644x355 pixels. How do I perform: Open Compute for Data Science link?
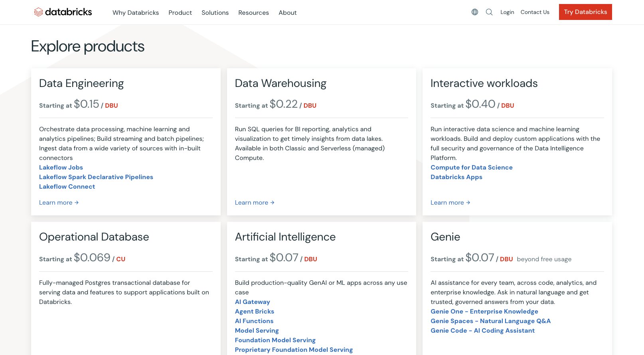tap(472, 168)
